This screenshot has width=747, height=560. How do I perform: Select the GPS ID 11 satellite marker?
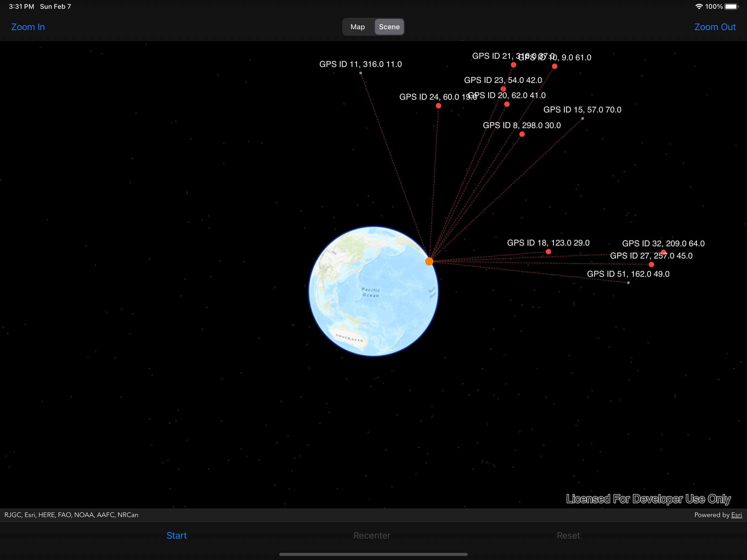pyautogui.click(x=361, y=73)
